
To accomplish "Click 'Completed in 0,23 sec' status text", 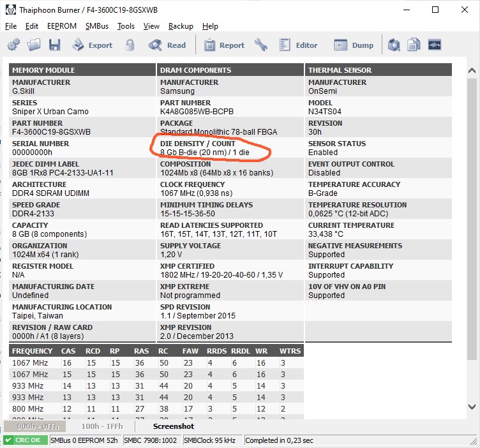I will [x=279, y=440].
